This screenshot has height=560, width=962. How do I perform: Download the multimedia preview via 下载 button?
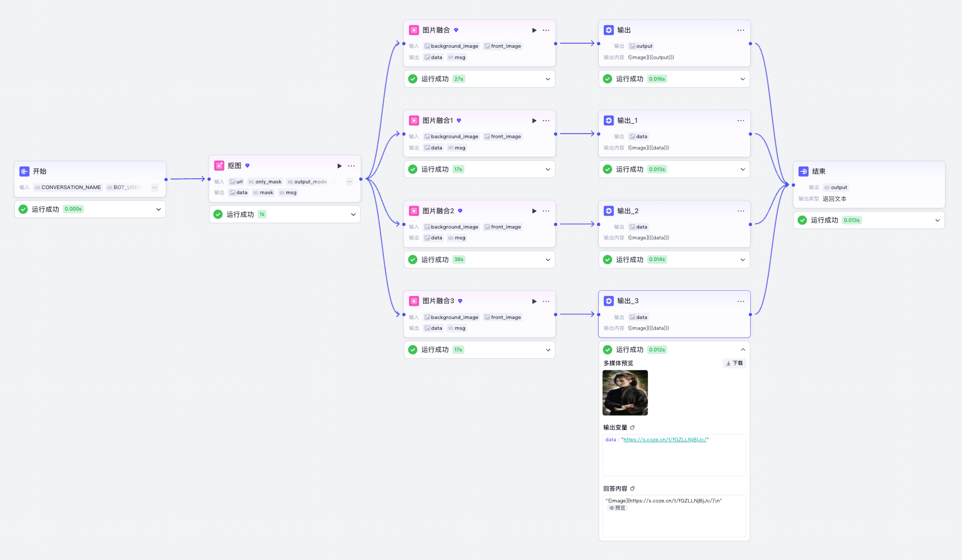[x=734, y=363]
